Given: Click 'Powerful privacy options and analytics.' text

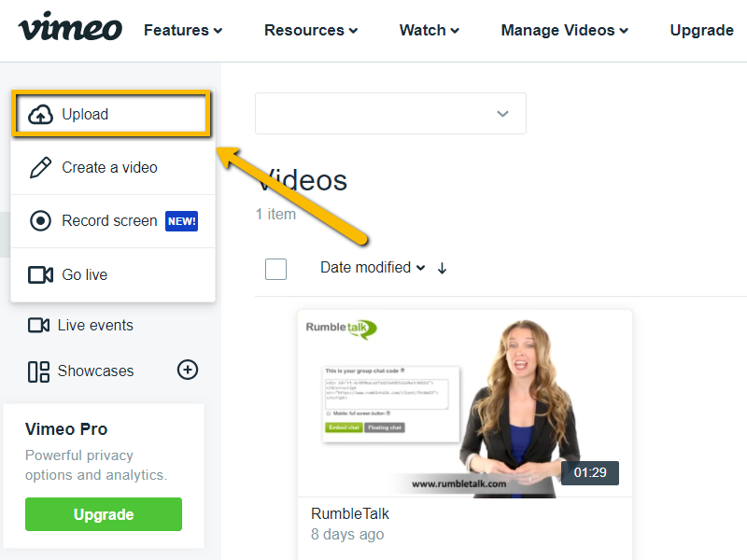Looking at the screenshot, I should (x=96, y=465).
